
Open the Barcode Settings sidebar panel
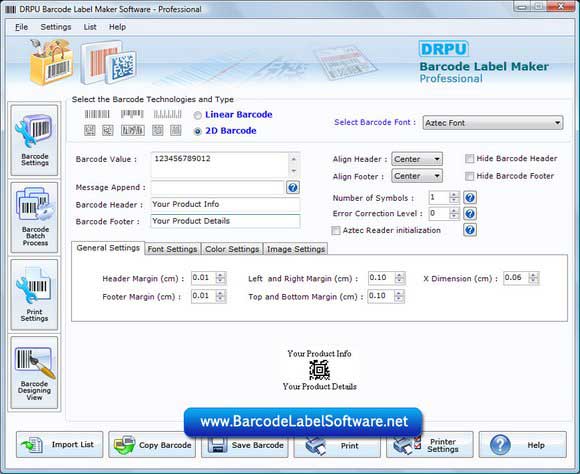[34, 140]
